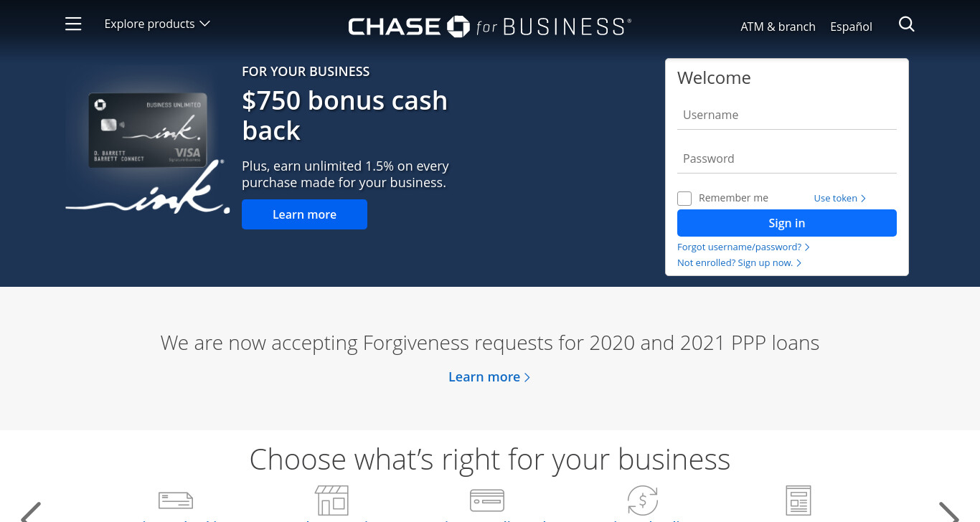The width and height of the screenshot is (980, 522).
Task: Tick the Remember me checkbox
Action: click(x=684, y=199)
